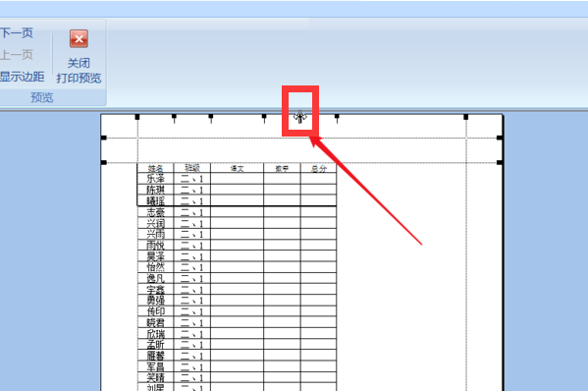Select the left page margin handle on top edge

[137, 117]
